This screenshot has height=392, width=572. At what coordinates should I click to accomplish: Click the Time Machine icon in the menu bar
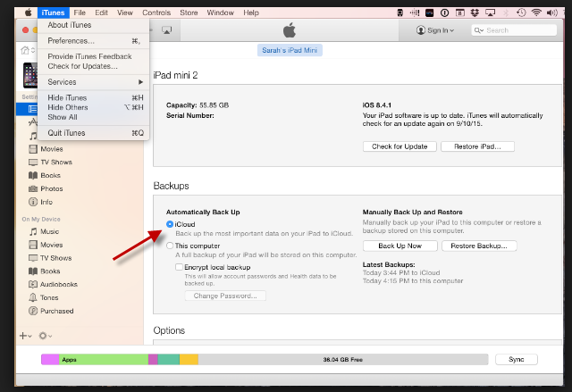tap(521, 13)
